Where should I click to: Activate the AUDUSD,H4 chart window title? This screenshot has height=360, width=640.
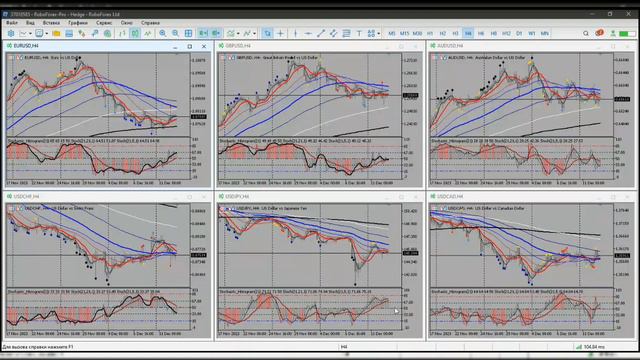450,46
